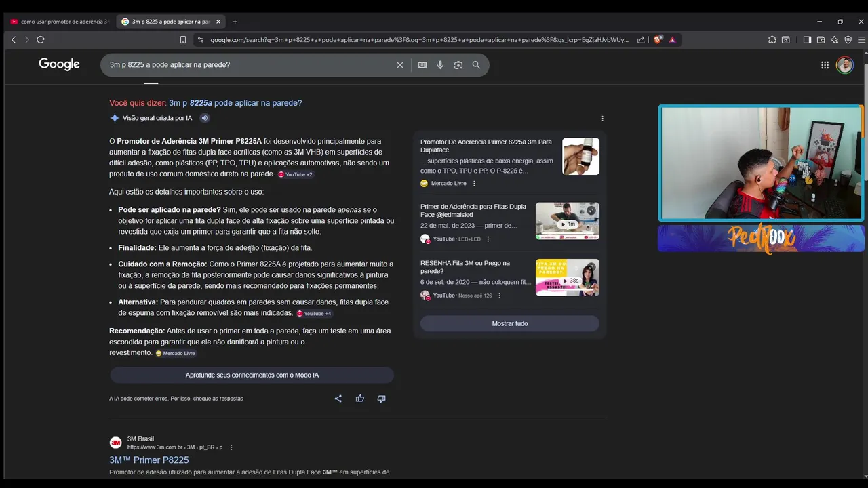Open the Search tabs icon in toolbar
Viewport: 868px width, 488px height.
[x=786, y=40]
